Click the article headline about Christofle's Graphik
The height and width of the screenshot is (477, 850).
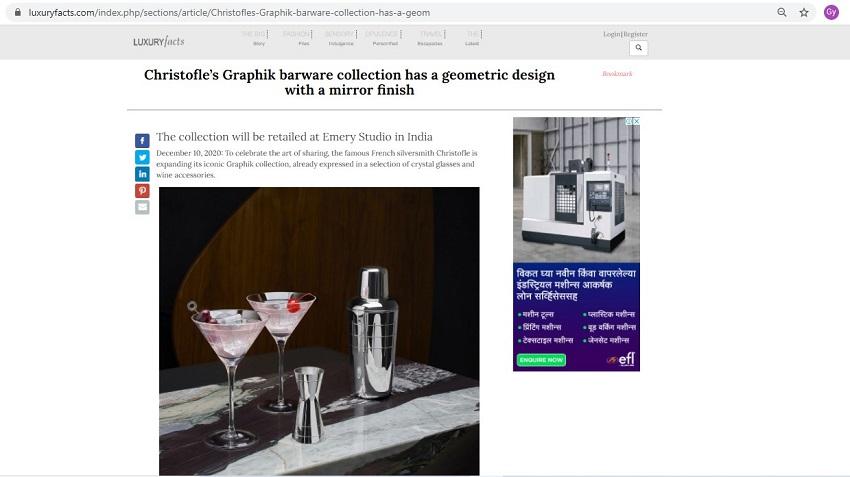pyautogui.click(x=350, y=82)
